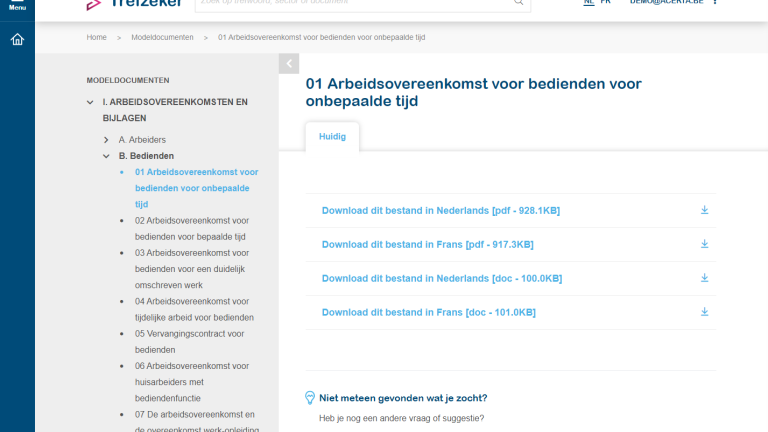Click the search magnifier icon
Viewport: 768px width, 432px height.
tap(518, 2)
